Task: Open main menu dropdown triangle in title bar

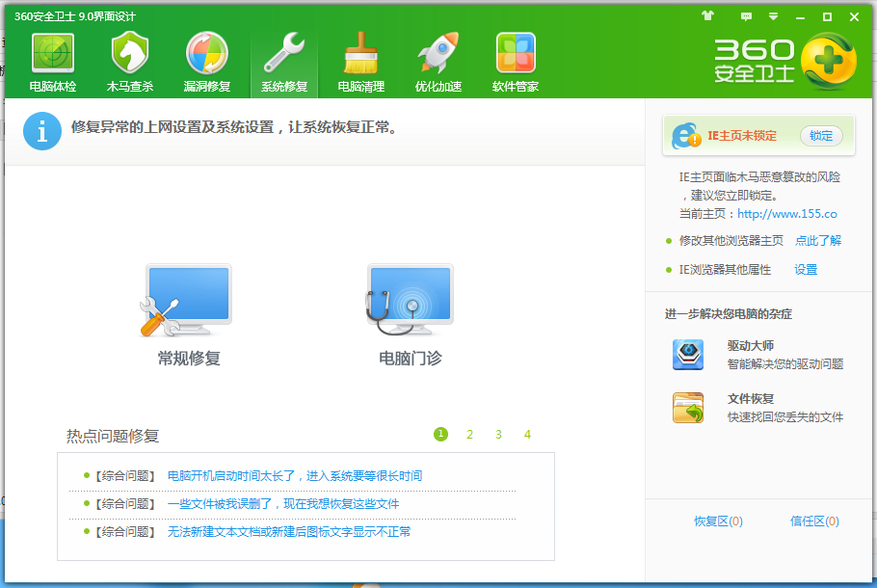Action: pyautogui.click(x=774, y=16)
